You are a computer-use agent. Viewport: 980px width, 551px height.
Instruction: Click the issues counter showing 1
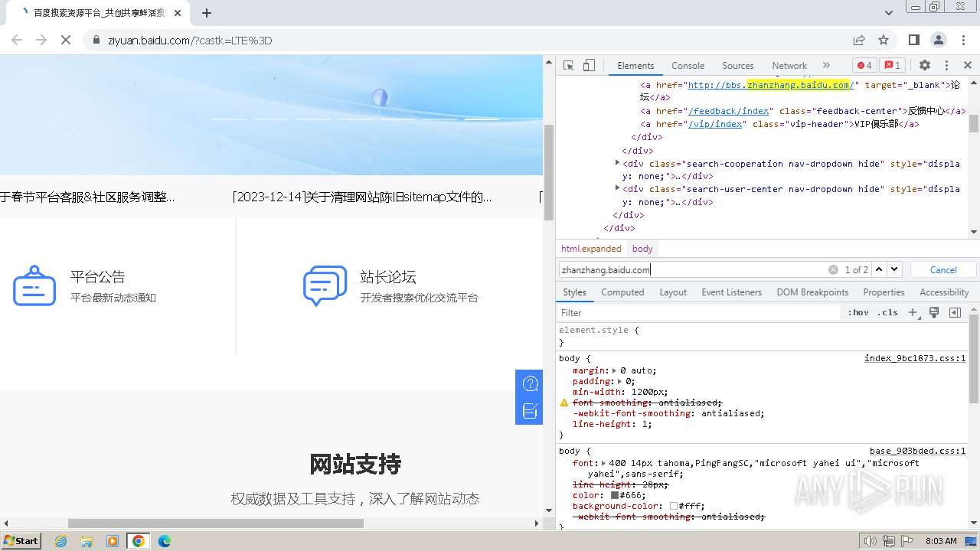tap(891, 65)
